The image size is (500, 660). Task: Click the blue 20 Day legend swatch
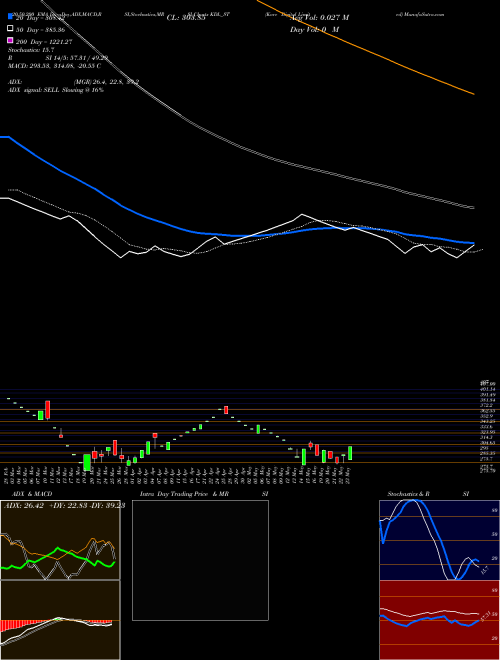point(11,17)
